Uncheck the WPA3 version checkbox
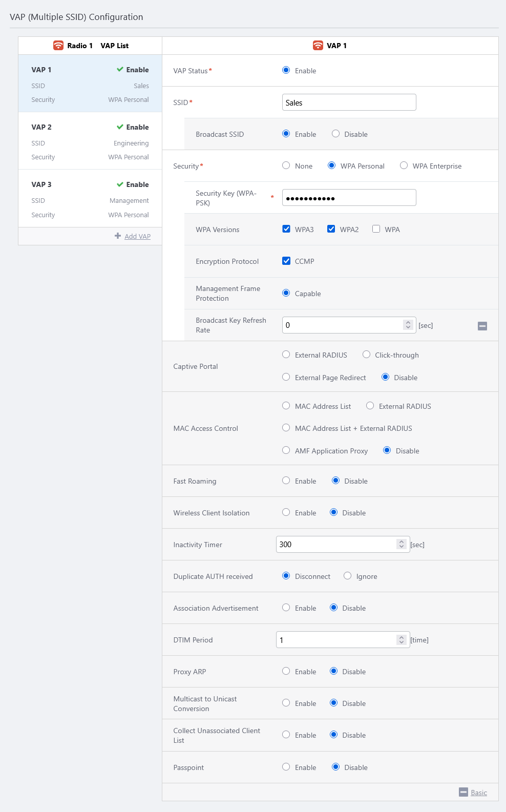 (286, 229)
